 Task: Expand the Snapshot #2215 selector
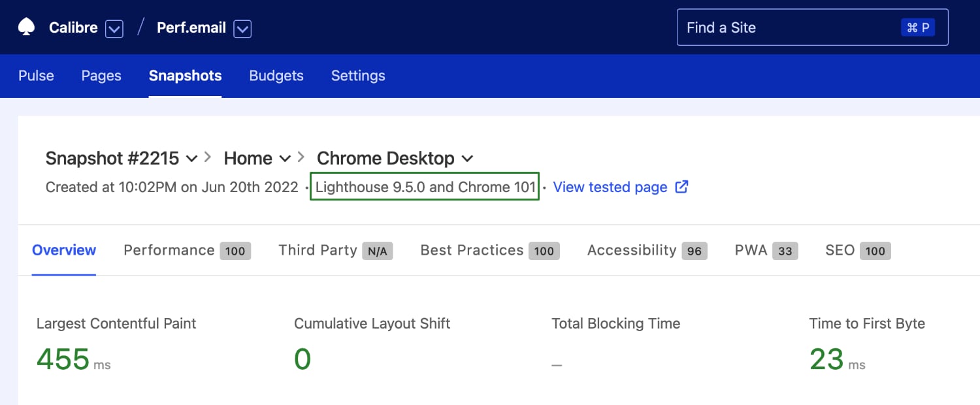[x=191, y=158]
